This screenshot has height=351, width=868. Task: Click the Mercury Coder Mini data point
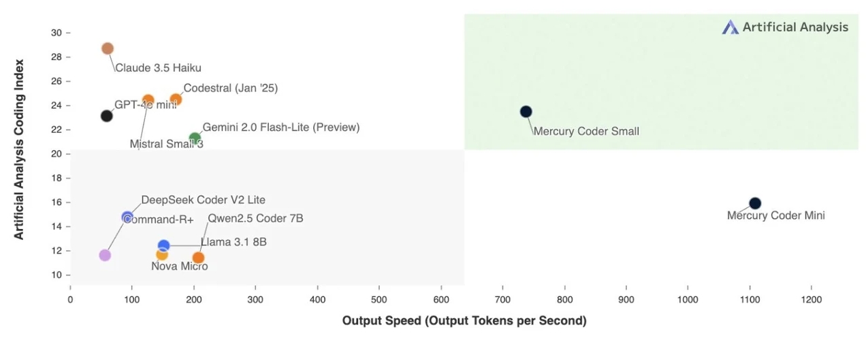click(x=755, y=203)
